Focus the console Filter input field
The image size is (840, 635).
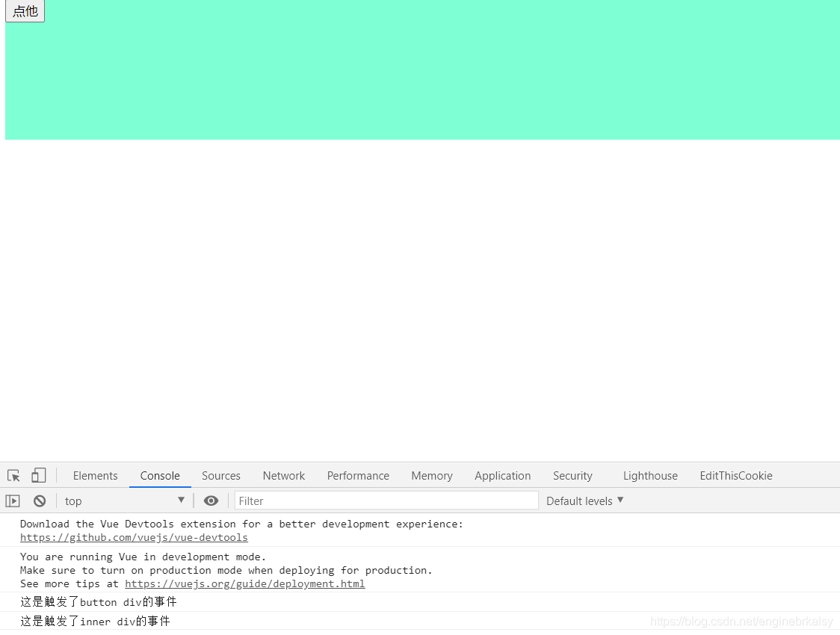(x=386, y=501)
